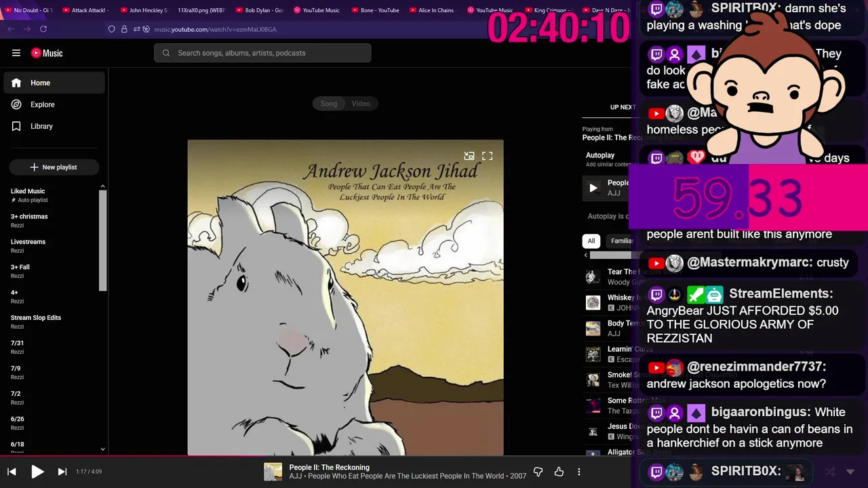Screen dimensions: 868x488
Task: Click the search magnifier icon
Action: click(x=166, y=53)
